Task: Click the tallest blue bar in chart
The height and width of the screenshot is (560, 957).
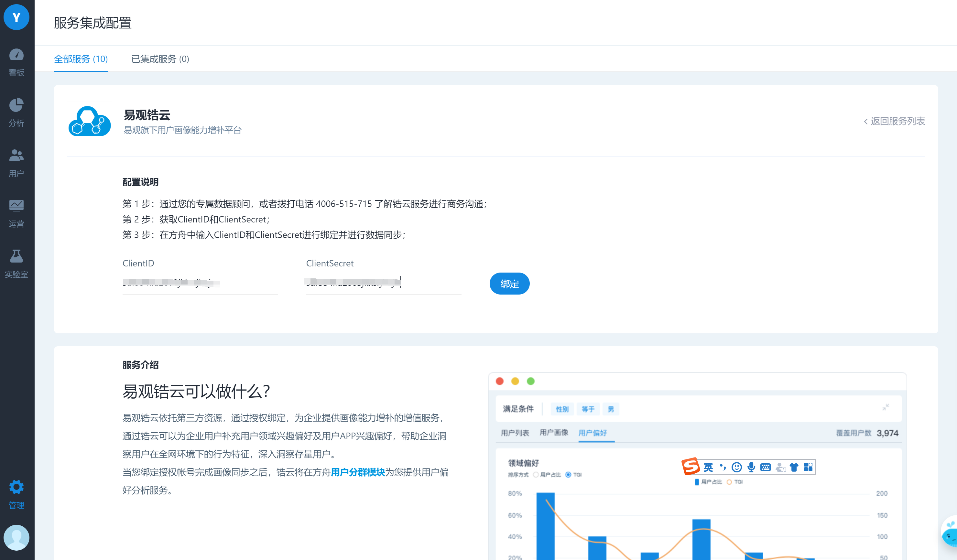Action: [545, 526]
